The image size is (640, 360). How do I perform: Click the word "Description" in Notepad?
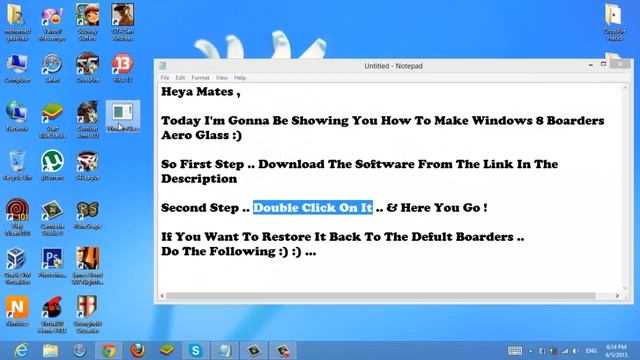coord(199,179)
